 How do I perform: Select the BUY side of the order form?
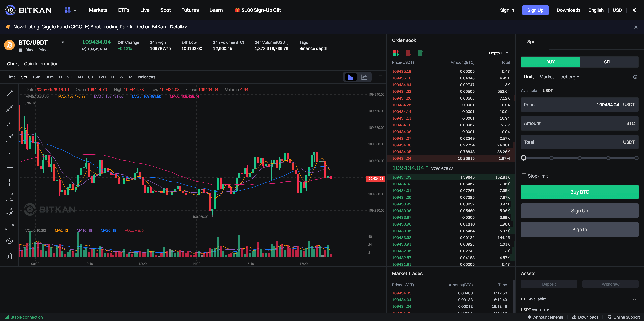click(550, 62)
